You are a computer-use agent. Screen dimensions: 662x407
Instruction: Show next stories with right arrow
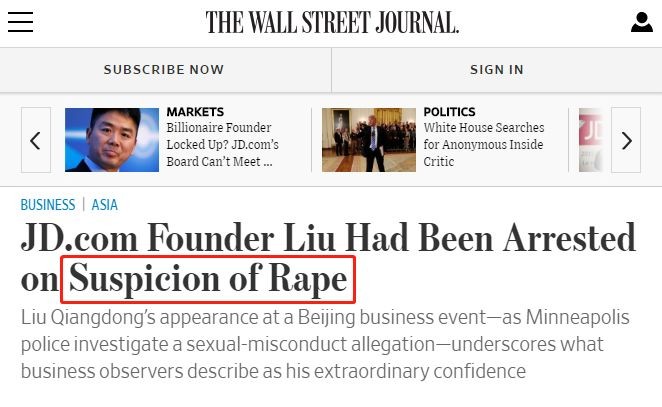[626, 140]
